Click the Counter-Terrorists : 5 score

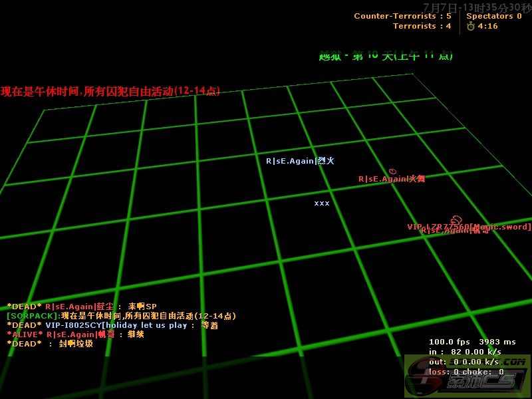(402, 16)
